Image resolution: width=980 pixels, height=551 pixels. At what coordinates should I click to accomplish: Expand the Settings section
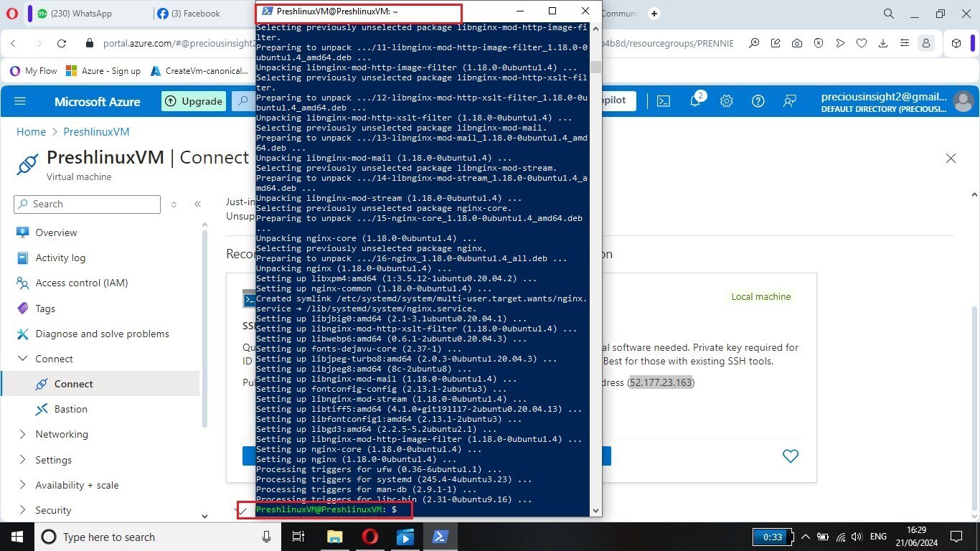(x=22, y=460)
